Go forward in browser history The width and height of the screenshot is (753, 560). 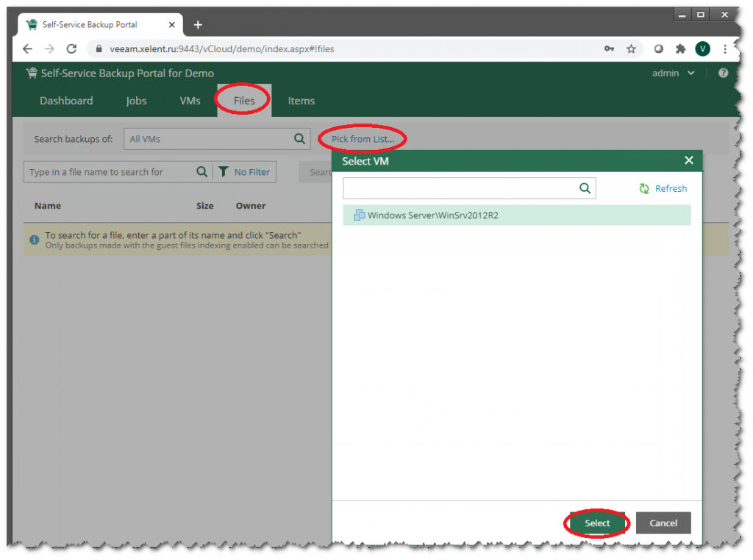pyautogui.click(x=49, y=49)
